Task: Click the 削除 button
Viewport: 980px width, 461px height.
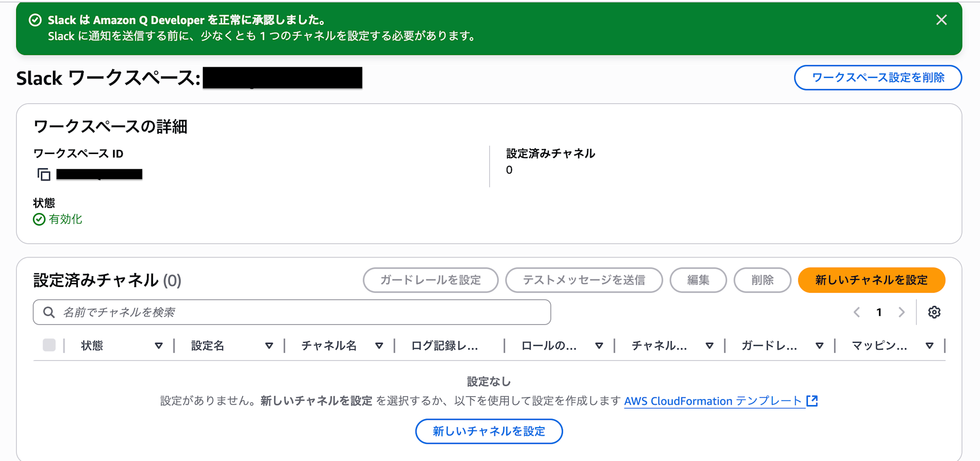Action: 762,280
